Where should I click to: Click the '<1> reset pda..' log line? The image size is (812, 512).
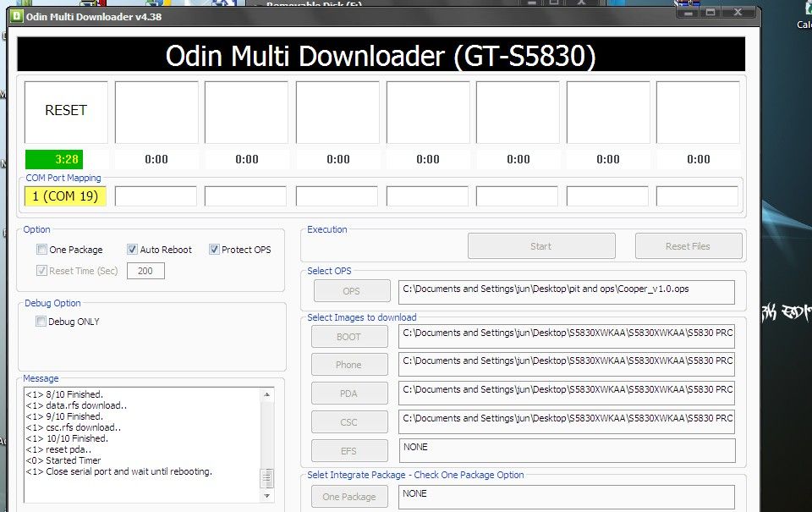point(58,449)
